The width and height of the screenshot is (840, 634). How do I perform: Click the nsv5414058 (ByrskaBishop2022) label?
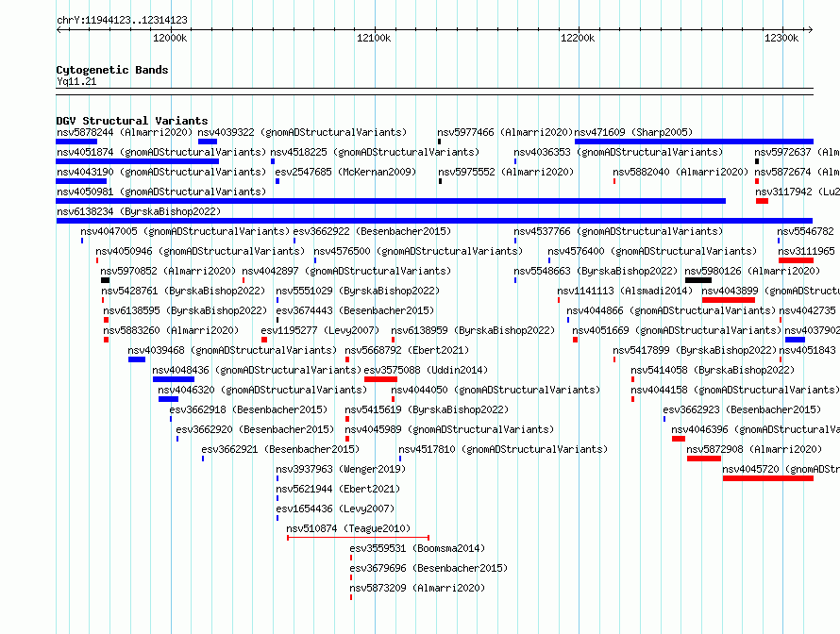click(x=713, y=370)
